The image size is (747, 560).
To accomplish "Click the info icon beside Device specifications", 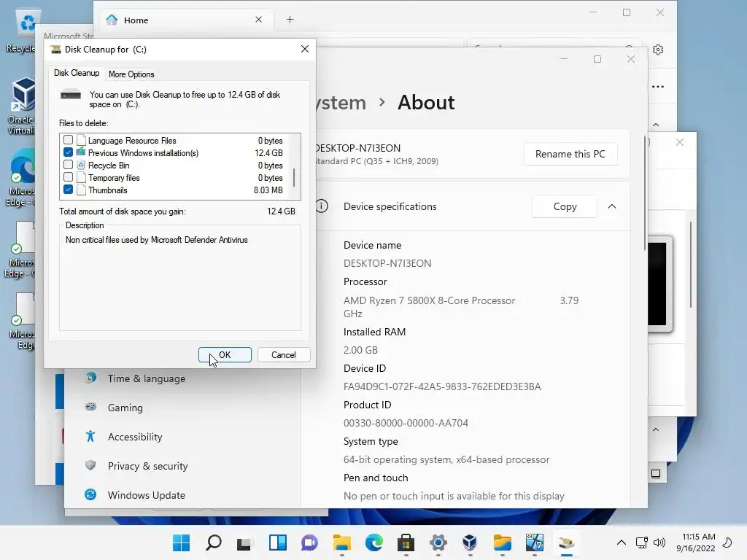I will coord(322,206).
